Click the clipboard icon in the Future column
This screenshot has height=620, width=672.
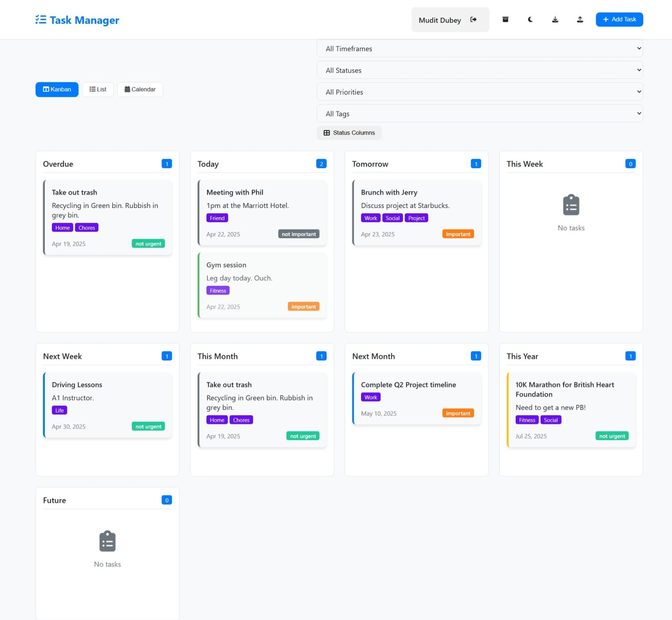coord(107,541)
